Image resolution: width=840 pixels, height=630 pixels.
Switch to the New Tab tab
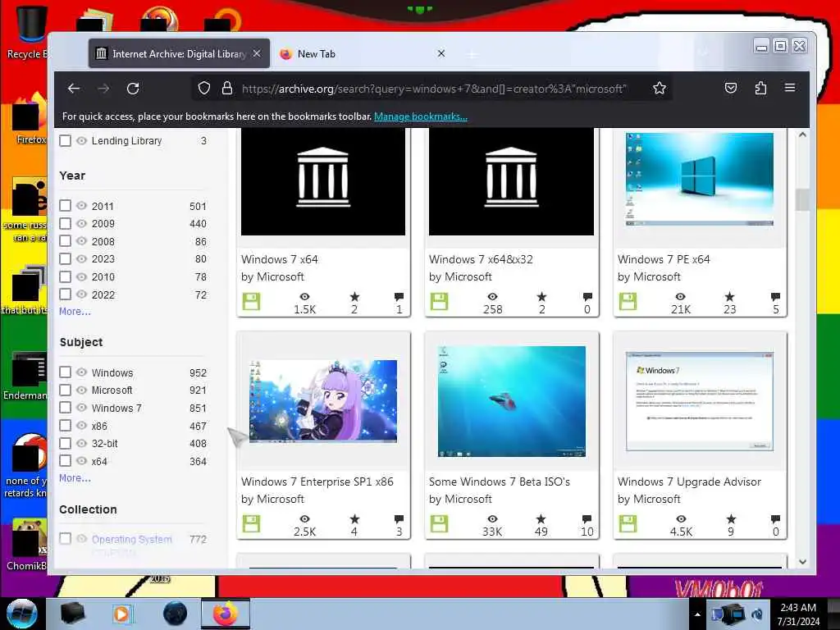[x=362, y=53]
